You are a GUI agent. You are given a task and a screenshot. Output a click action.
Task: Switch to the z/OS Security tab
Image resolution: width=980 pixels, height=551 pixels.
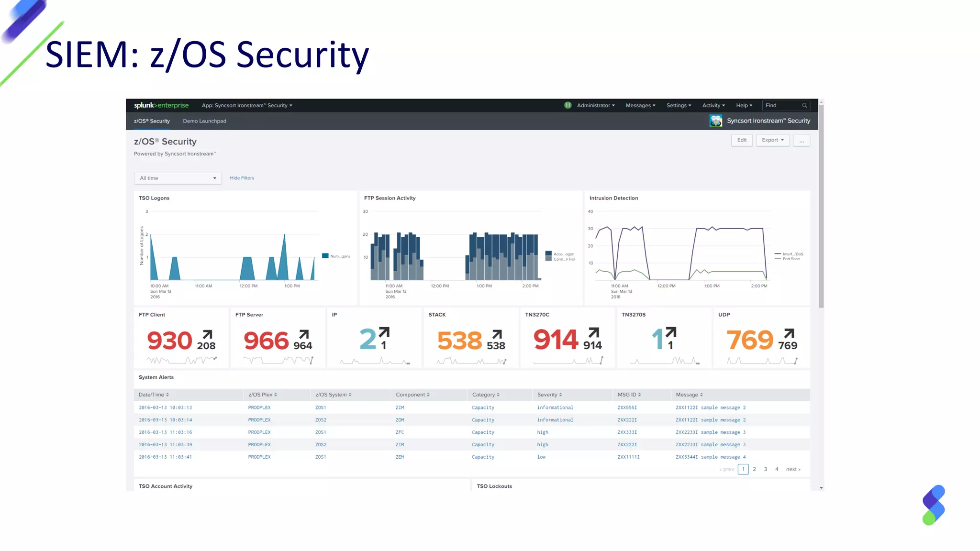(x=152, y=121)
